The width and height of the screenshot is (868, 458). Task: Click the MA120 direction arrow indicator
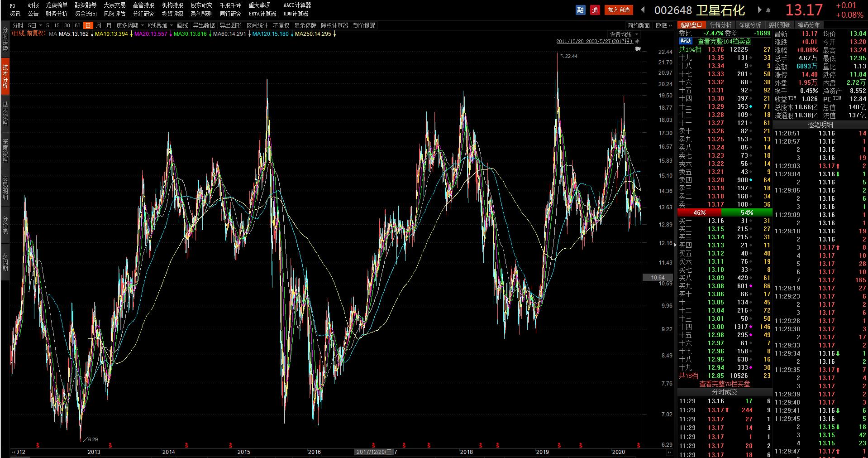[292, 34]
